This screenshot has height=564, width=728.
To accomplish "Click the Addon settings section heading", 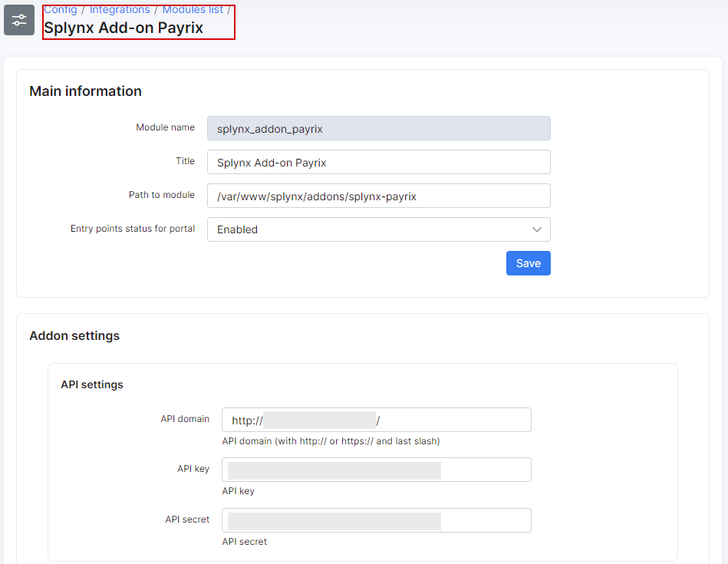I will click(x=74, y=336).
